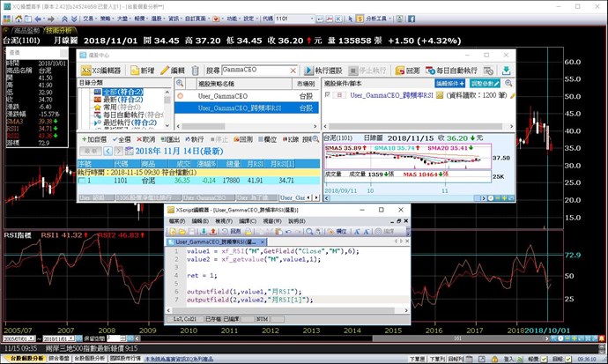Click 全選 to select all results
608x364 pixels.
[x=121, y=139]
